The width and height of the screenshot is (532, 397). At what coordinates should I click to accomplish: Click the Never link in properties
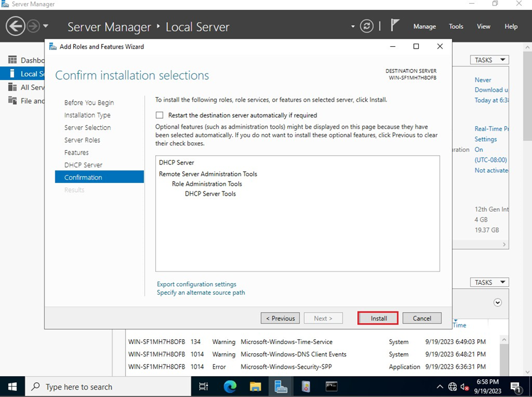pyautogui.click(x=483, y=80)
